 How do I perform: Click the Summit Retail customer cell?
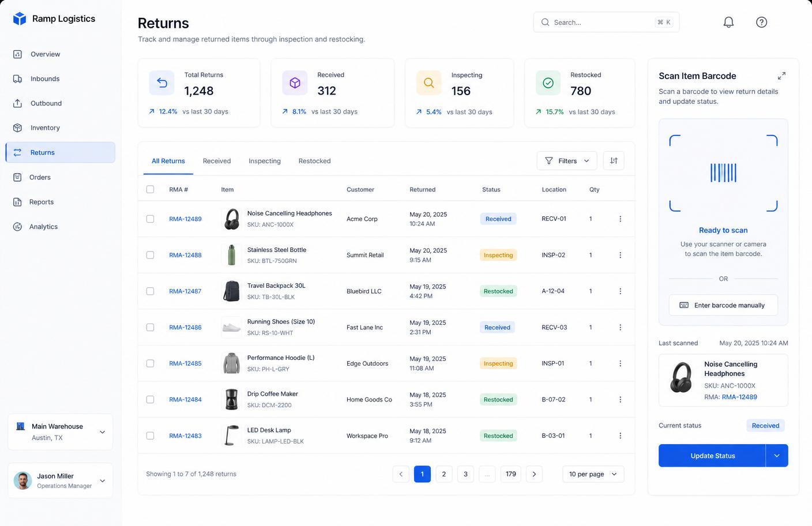(365, 255)
